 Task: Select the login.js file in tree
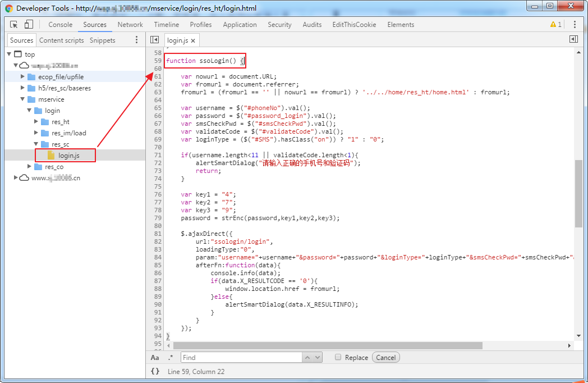tap(68, 156)
